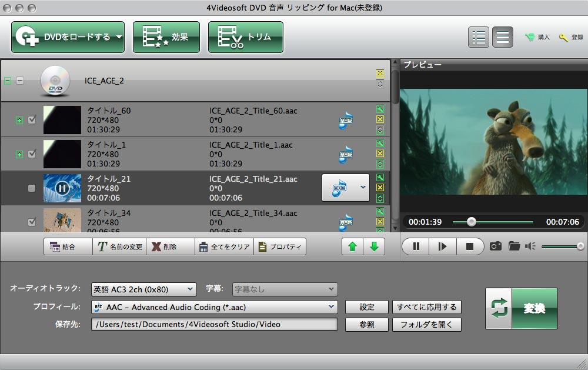The width and height of the screenshot is (588, 370).
Task: Take a snapshot with the camera icon
Action: [495, 246]
